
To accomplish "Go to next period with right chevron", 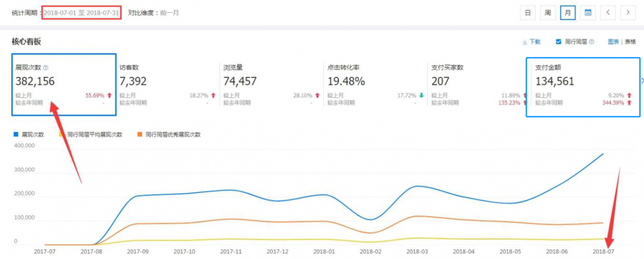I will point(627,12).
